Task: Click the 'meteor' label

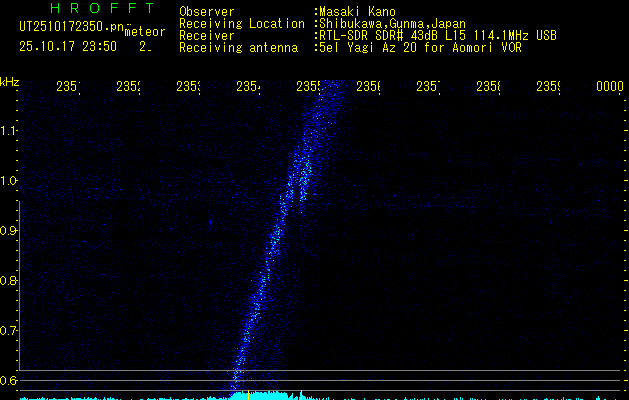Action: tap(145, 32)
